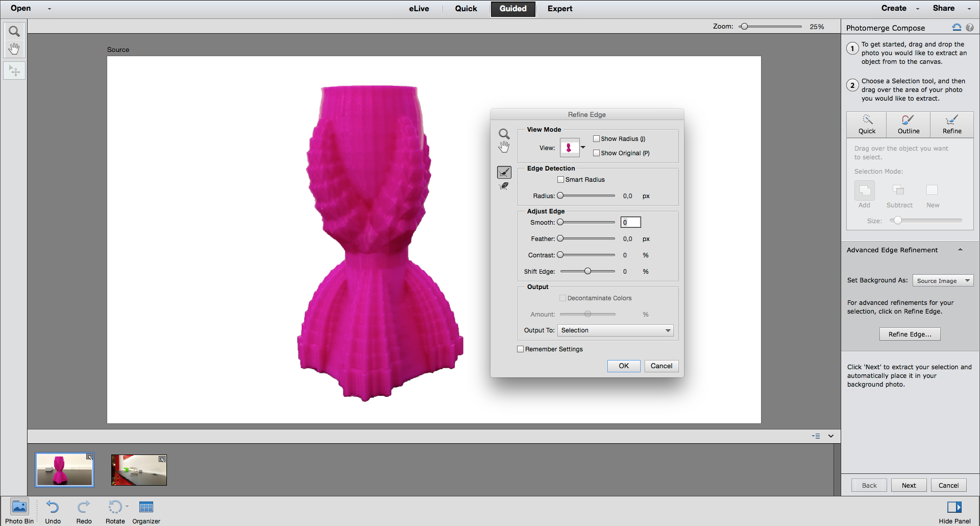Open the Set Background As dropdown
Viewport: 980px width, 526px height.
click(x=943, y=280)
